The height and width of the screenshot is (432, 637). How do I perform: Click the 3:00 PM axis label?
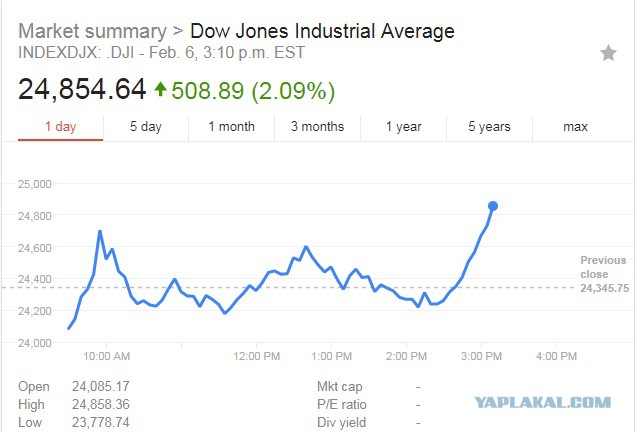tap(481, 356)
